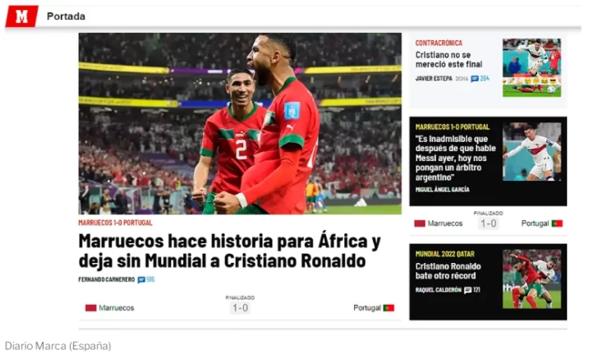This screenshot has width=598, height=364.
Task: Click Portugal flag in main scoreboard
Action: tap(389, 308)
